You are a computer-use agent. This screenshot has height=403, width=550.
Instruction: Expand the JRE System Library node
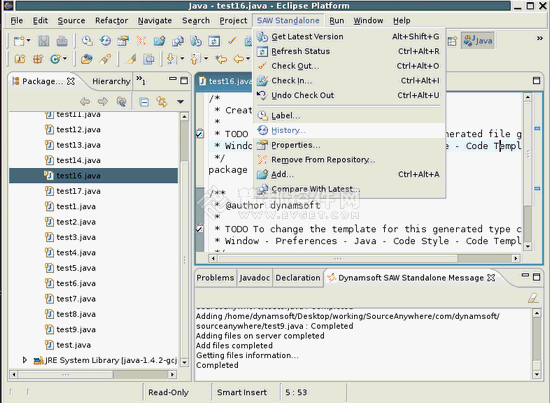(x=25, y=360)
